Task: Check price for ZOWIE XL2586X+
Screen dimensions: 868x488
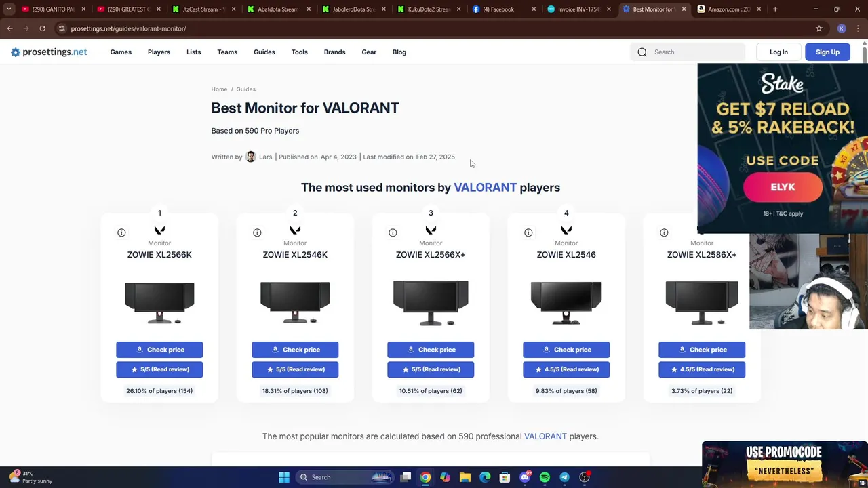Action: pos(702,350)
